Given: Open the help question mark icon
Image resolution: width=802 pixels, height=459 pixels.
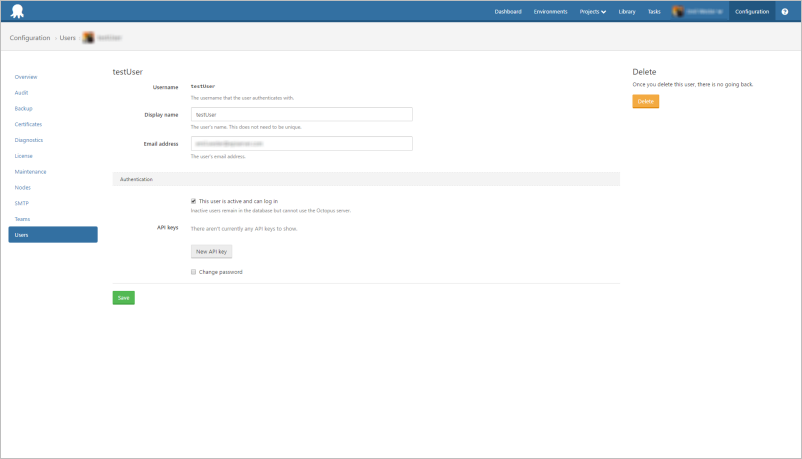Looking at the screenshot, I should click(784, 12).
